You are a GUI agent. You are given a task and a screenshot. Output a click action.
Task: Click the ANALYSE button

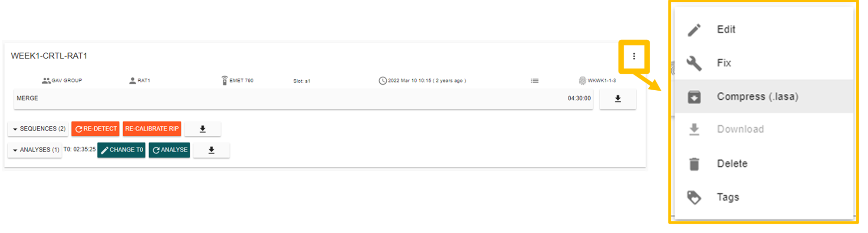point(169,150)
